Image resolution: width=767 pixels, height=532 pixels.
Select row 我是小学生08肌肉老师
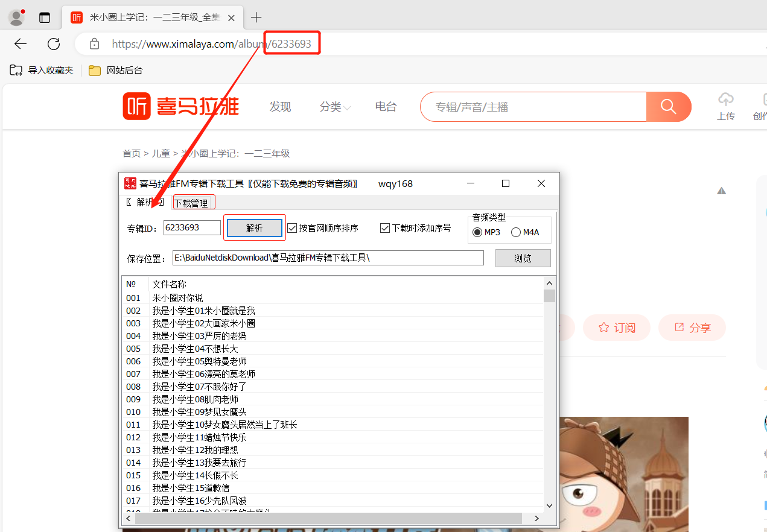[333, 399]
